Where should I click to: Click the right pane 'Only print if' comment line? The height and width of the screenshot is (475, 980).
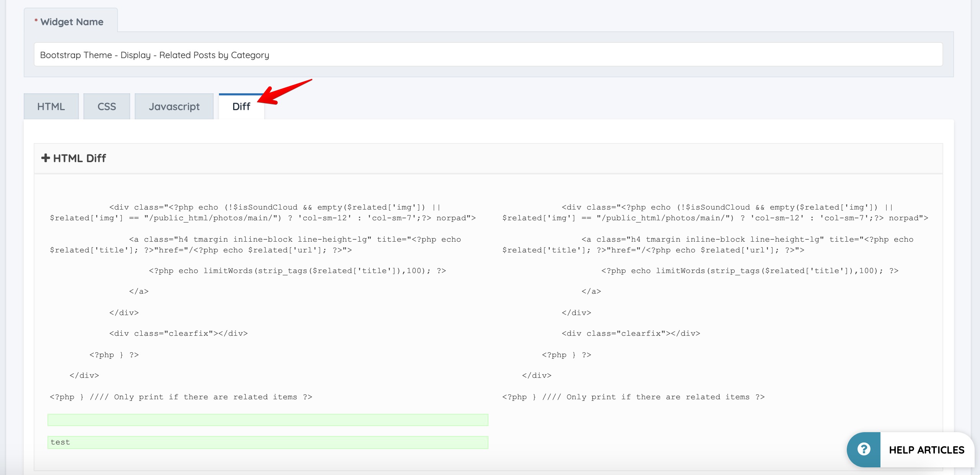(x=633, y=397)
